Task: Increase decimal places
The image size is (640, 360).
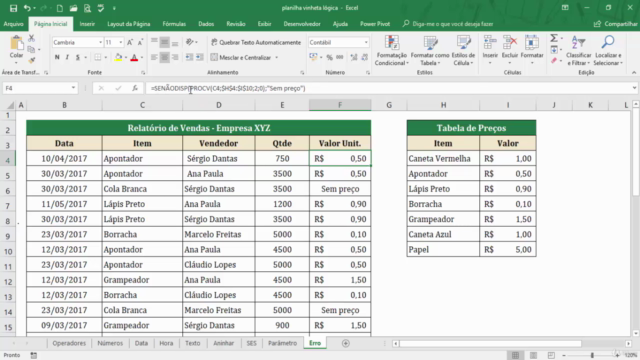Action: pyautogui.click(x=354, y=58)
